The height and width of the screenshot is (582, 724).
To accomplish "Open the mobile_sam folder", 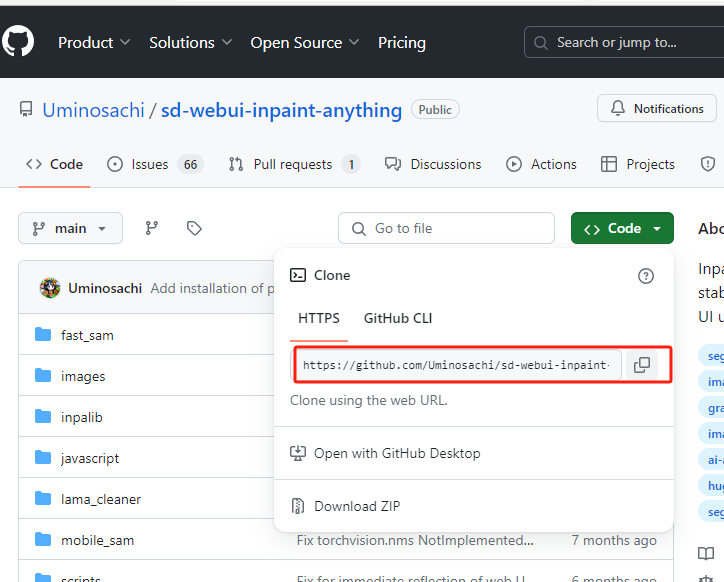I will point(97,540).
